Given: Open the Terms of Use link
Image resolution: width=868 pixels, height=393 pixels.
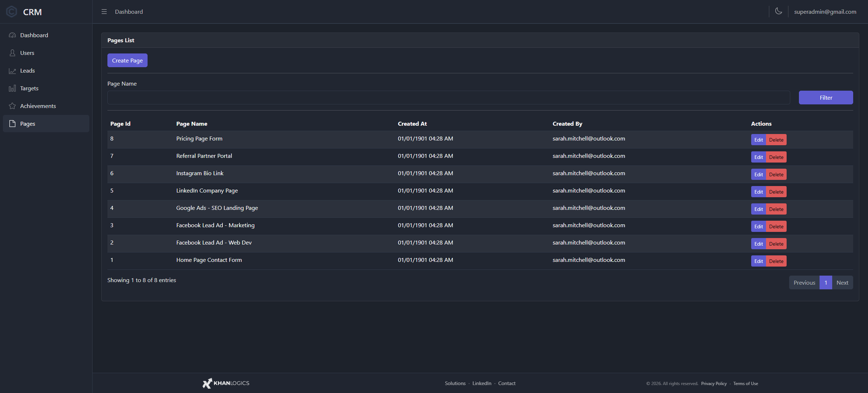Looking at the screenshot, I should (x=745, y=384).
